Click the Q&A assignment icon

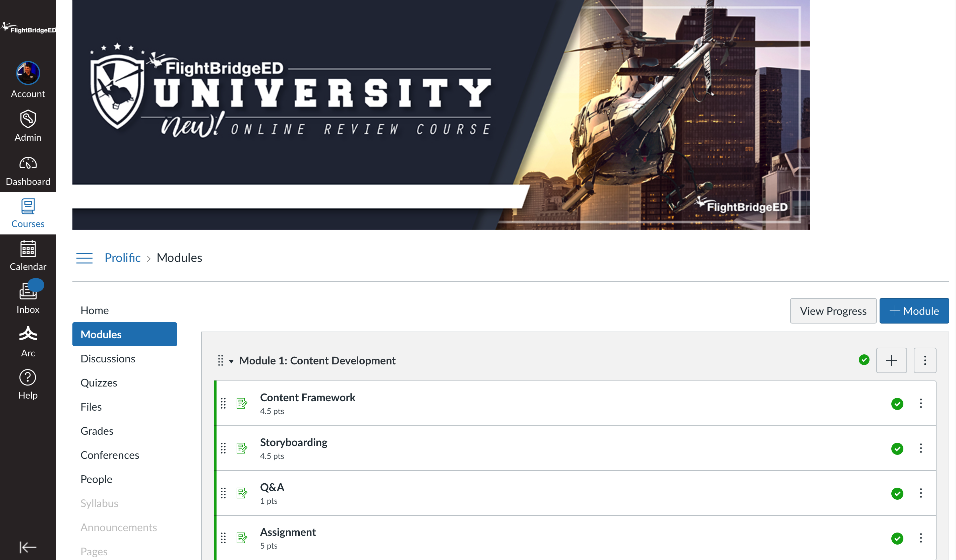[242, 493]
